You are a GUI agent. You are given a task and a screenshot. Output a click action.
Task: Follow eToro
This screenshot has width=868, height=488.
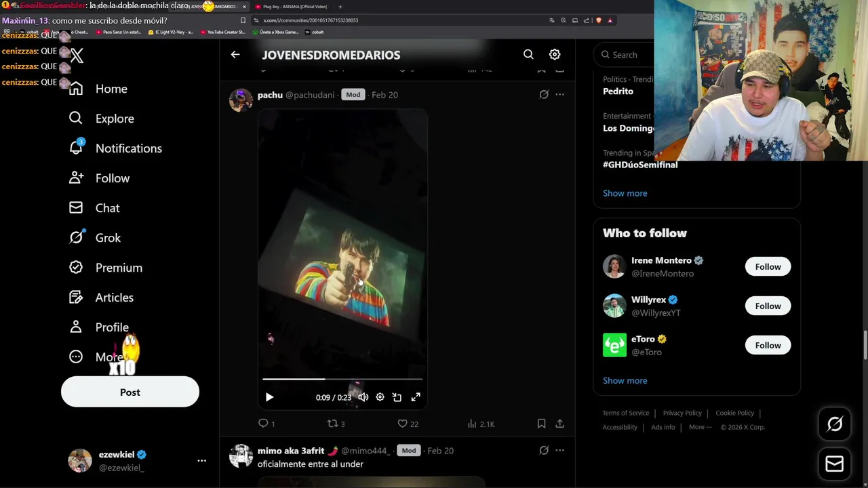point(768,346)
